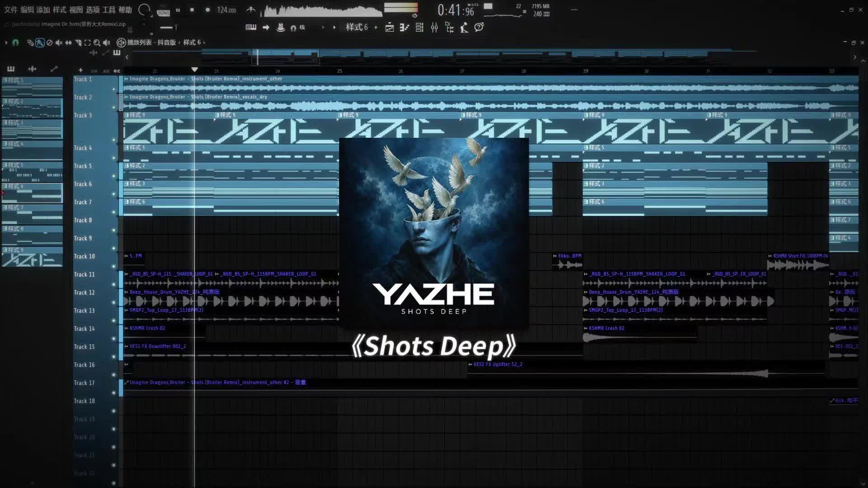This screenshot has height=488, width=868.
Task: Open the Browser panel icon
Action: click(x=449, y=28)
